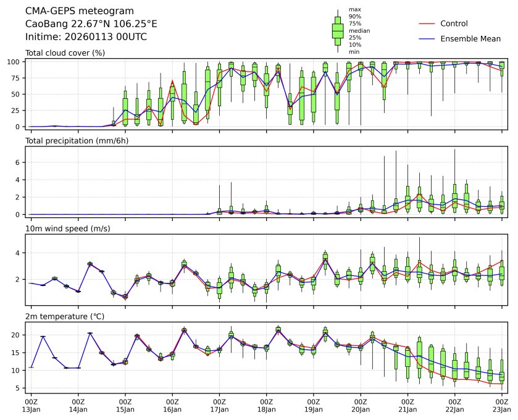Click the boxplot legend icon

coord(338,30)
